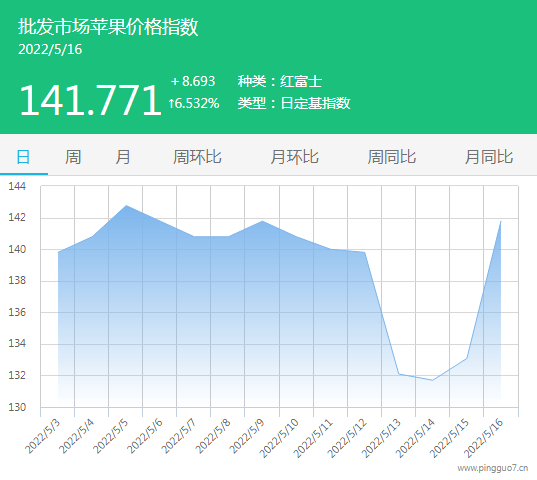537x480 pixels.
Task: Click the 种类：红富士 label
Action: coord(280,81)
